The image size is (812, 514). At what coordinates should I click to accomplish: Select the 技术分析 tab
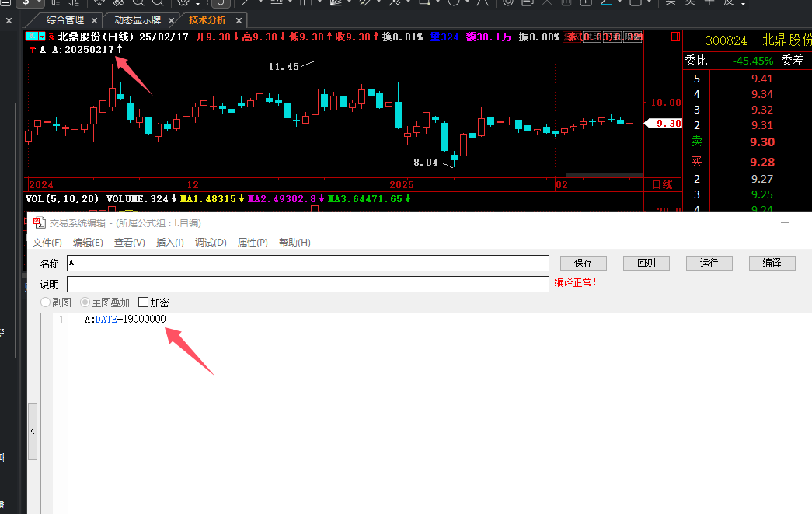pos(207,20)
